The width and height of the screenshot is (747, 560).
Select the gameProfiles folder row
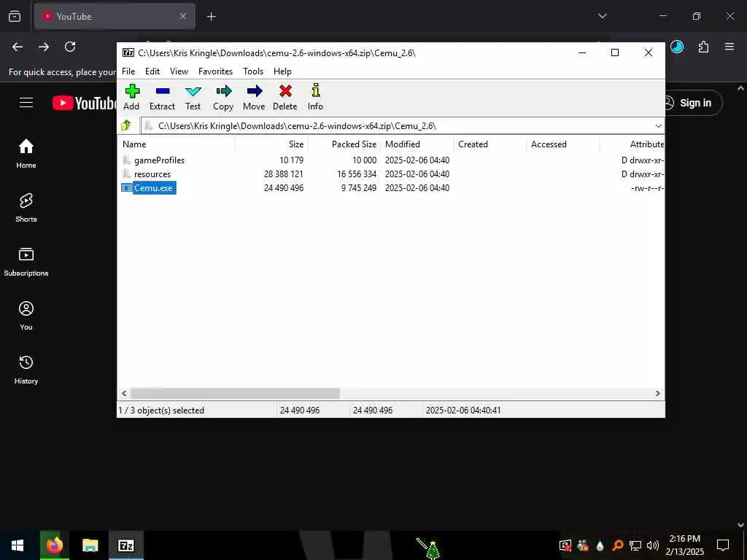[391, 160]
